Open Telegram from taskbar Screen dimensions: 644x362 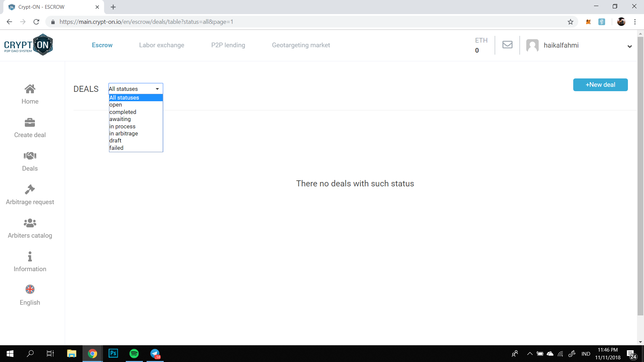(155, 354)
